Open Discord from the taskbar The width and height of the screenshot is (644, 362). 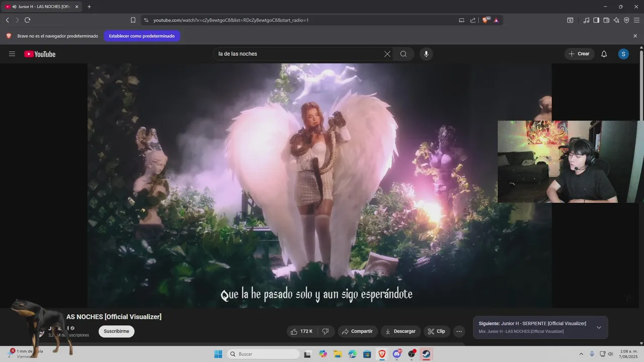point(396,354)
